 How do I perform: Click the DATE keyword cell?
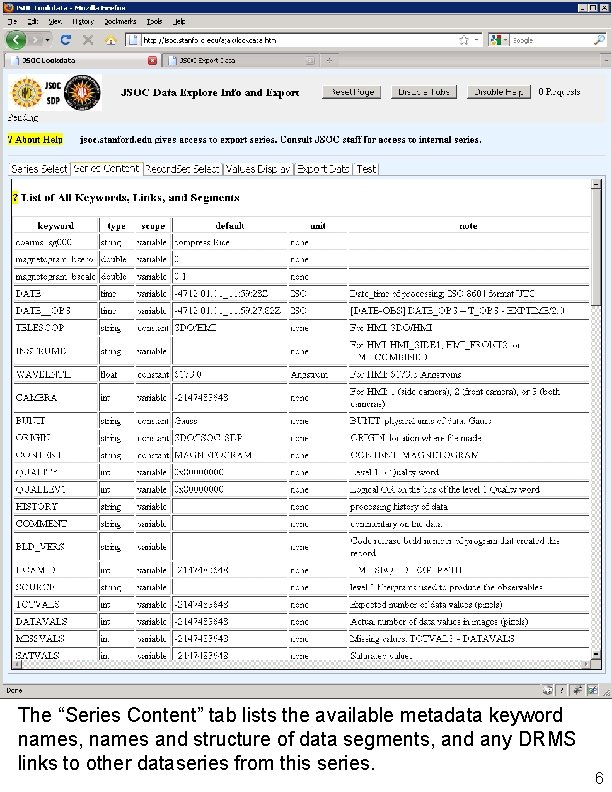(x=56, y=293)
